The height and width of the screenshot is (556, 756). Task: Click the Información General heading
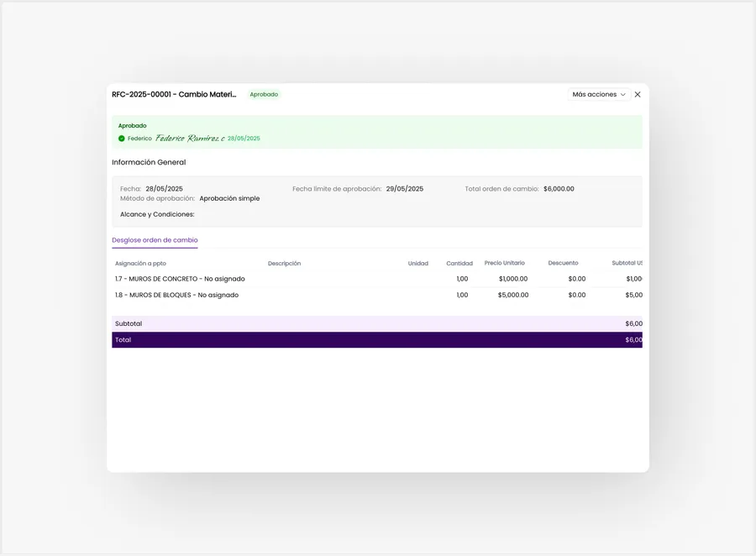149,162
